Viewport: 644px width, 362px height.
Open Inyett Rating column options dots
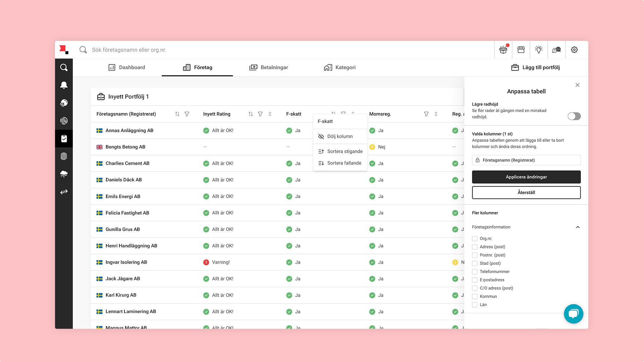pos(270,114)
